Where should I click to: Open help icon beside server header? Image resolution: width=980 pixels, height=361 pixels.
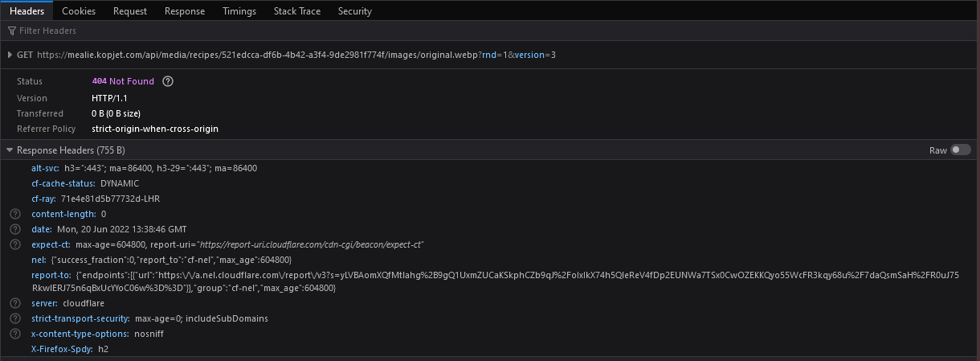click(x=14, y=303)
